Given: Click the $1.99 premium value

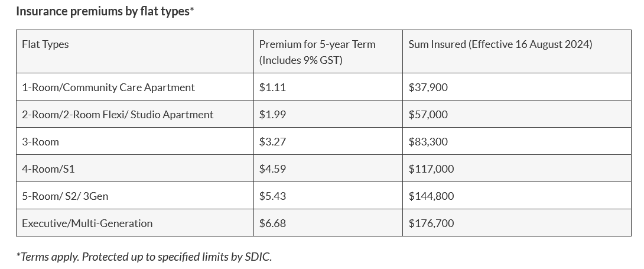Looking at the screenshot, I should tap(272, 115).
